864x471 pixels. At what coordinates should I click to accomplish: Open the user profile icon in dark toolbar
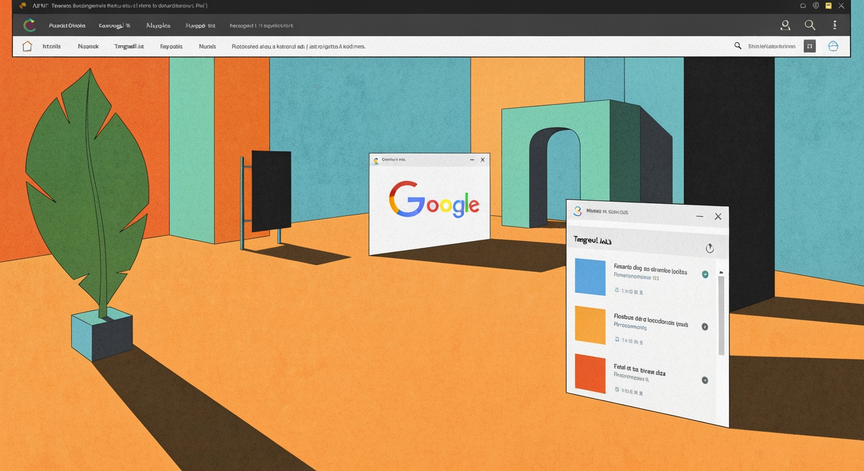[785, 25]
